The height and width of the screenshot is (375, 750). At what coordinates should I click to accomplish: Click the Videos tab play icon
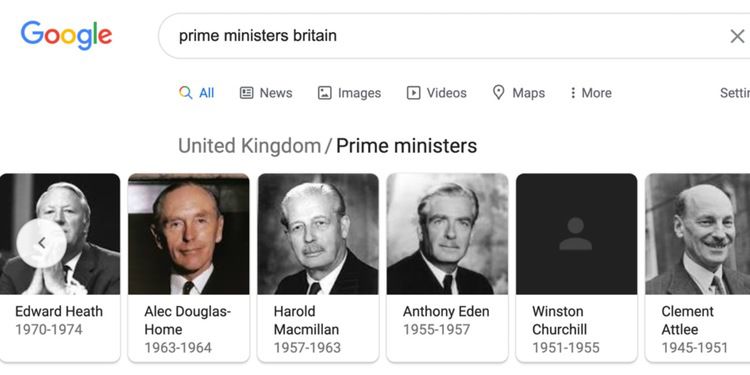coord(413,92)
